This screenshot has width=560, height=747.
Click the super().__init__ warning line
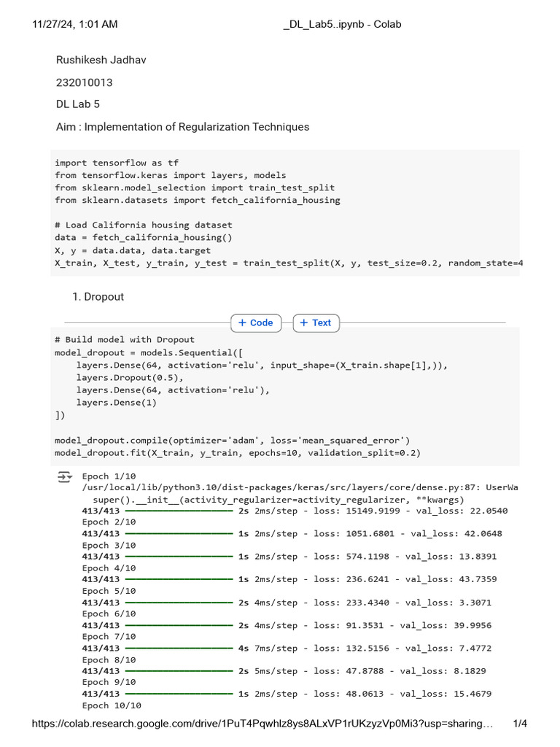click(x=278, y=500)
